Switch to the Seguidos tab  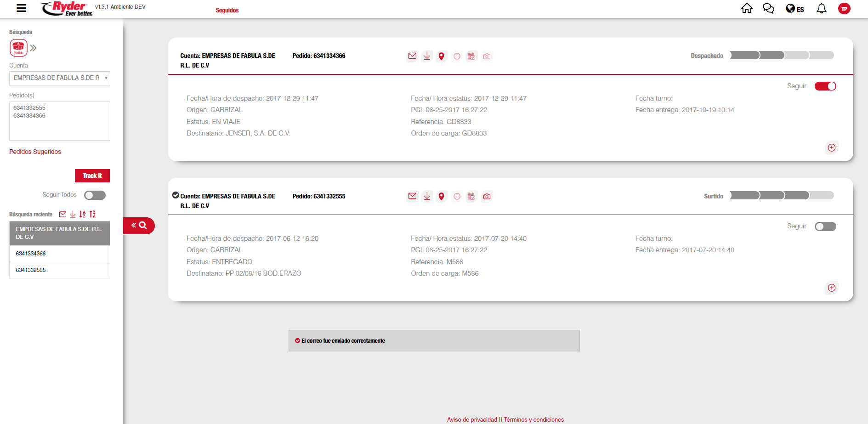[x=227, y=10]
